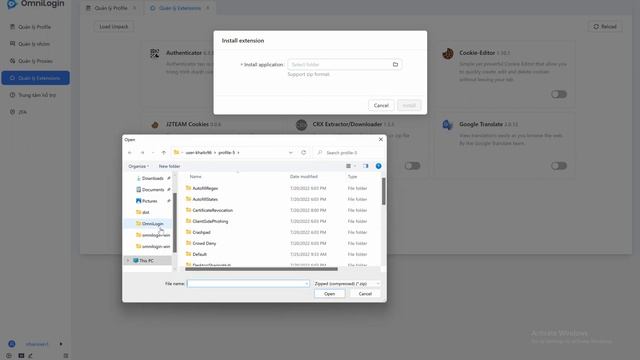Click the Search profile-5 field

(x=348, y=153)
